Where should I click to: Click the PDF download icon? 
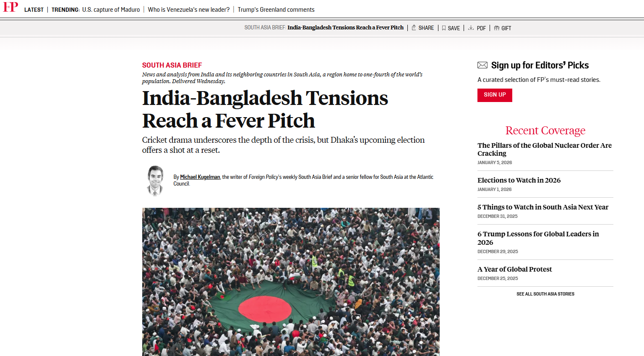471,28
